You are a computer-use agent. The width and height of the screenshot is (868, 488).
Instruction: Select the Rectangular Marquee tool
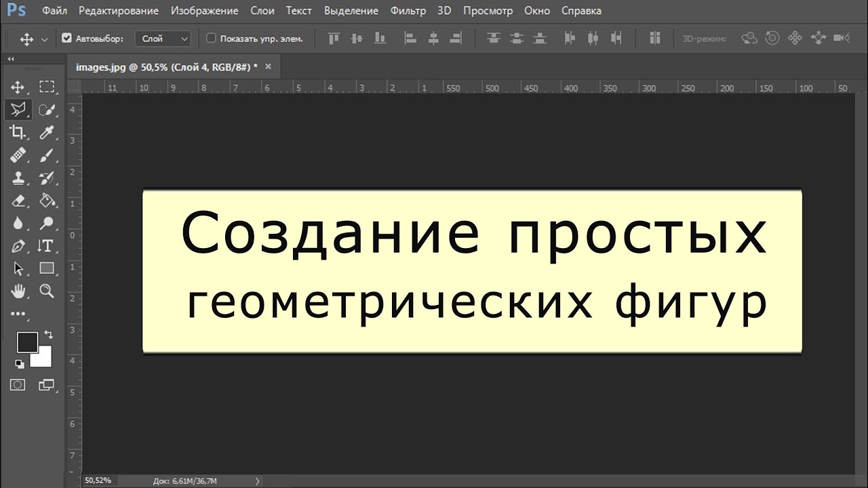[x=47, y=87]
